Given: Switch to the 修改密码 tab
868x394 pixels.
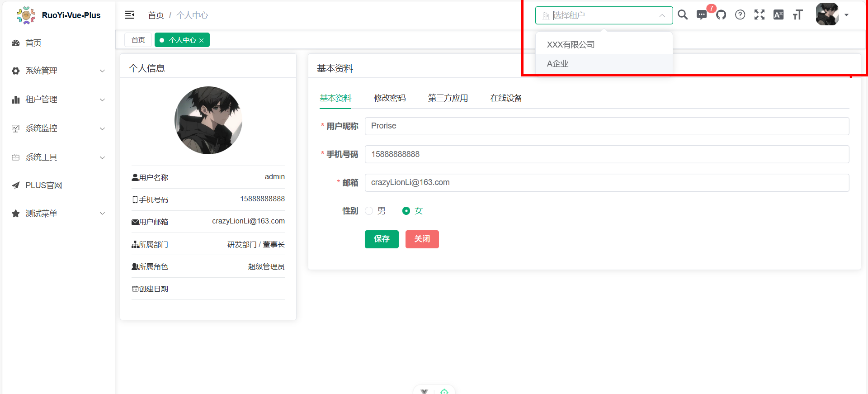Looking at the screenshot, I should (x=390, y=98).
